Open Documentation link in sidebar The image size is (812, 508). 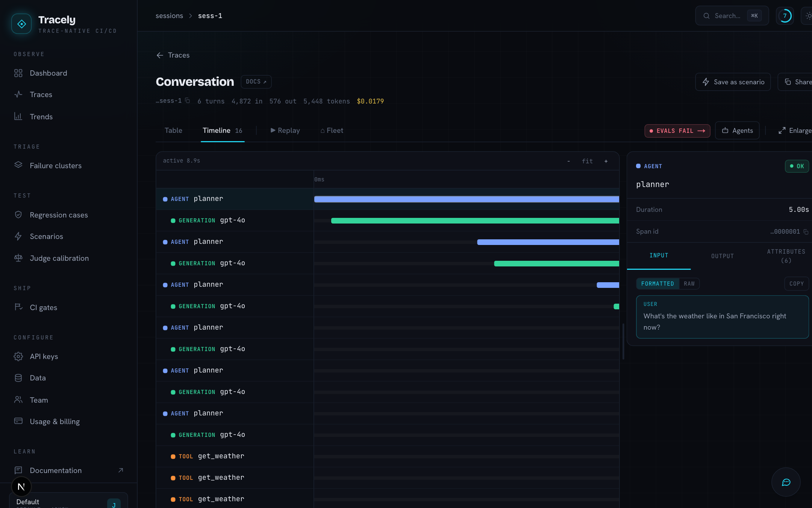(68, 470)
